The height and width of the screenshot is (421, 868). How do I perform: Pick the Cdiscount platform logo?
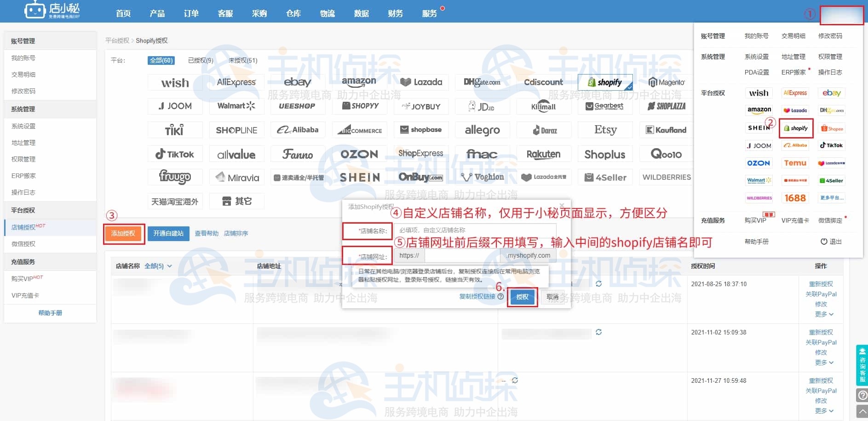[x=544, y=82]
